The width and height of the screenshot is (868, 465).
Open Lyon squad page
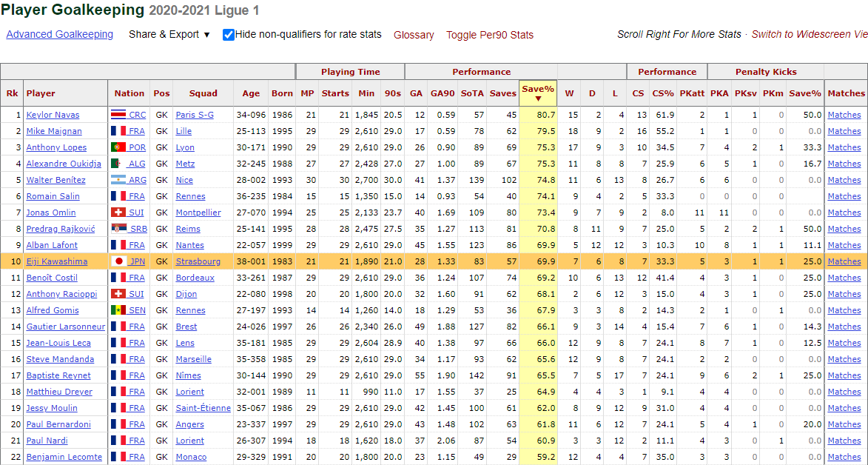coord(186,147)
